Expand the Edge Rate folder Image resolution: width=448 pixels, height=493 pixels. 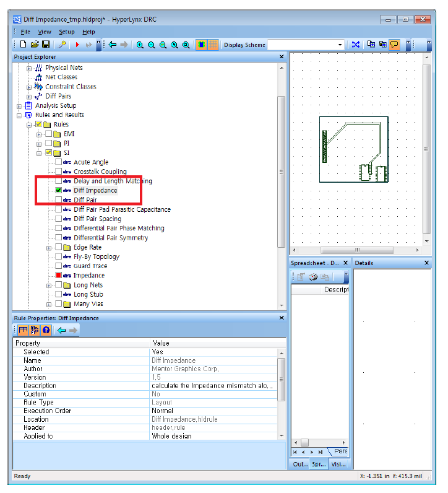(49, 248)
